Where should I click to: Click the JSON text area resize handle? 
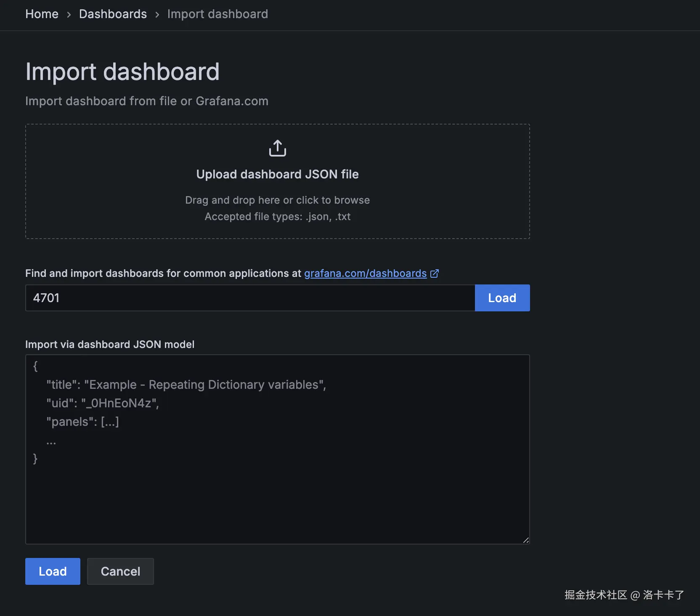[526, 540]
